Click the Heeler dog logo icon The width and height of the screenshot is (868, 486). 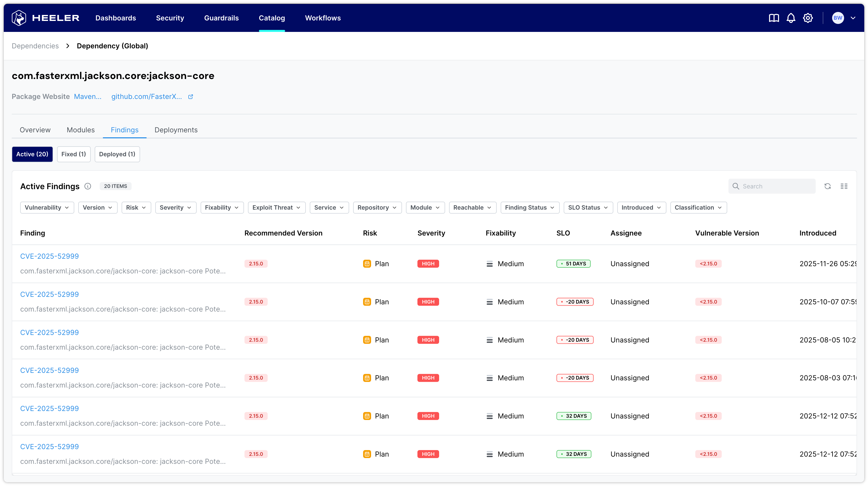click(19, 18)
